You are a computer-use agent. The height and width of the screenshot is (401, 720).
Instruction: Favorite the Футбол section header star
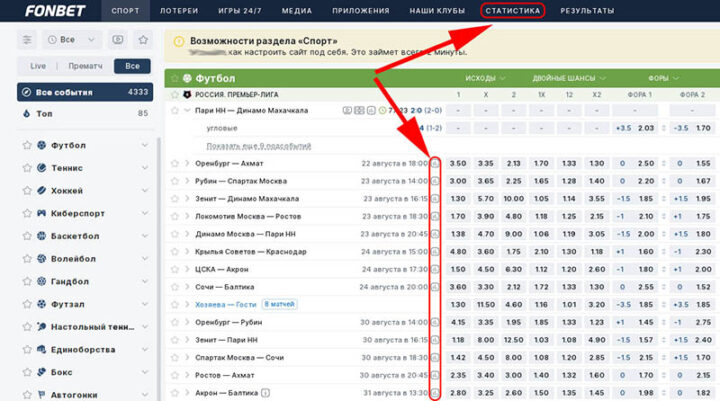point(174,79)
